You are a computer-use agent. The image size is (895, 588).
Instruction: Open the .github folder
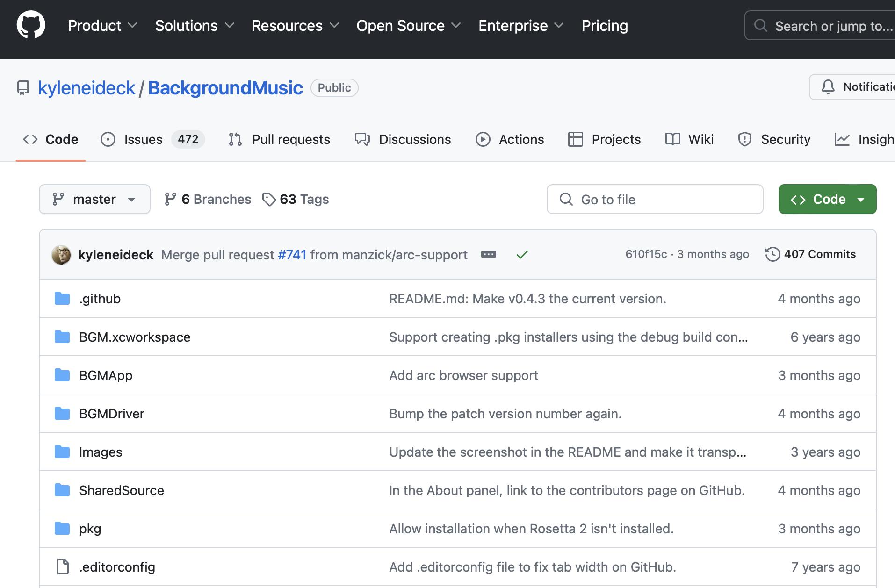click(100, 299)
